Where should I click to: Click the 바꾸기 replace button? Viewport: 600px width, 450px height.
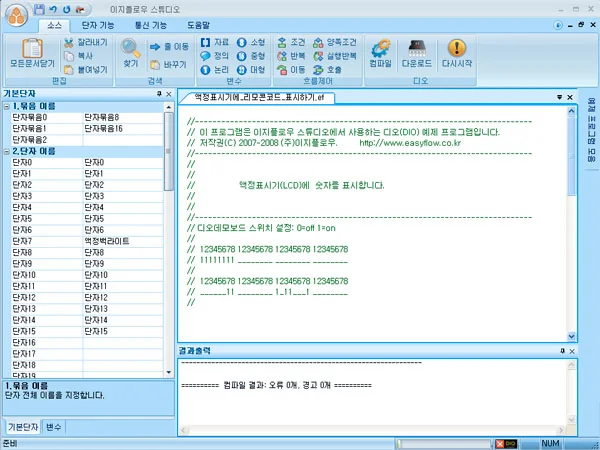(169, 65)
